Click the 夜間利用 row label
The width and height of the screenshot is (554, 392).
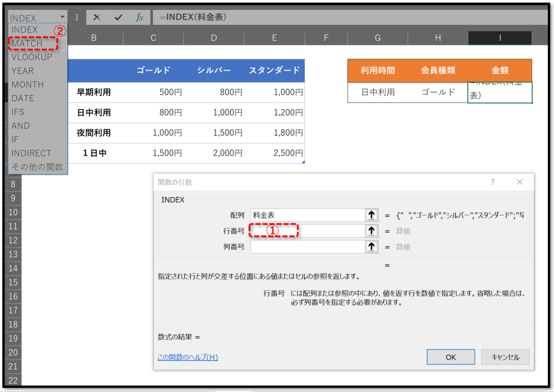point(94,133)
